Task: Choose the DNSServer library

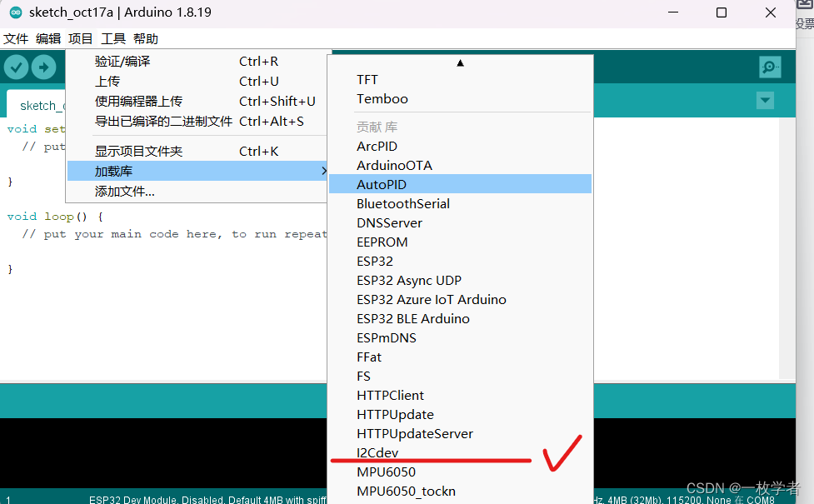Action: (x=460, y=222)
